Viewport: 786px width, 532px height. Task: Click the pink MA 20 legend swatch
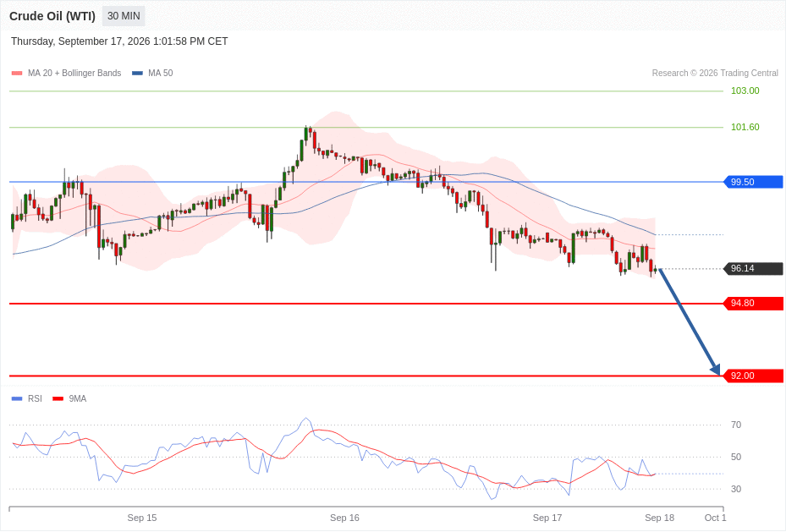tap(17, 73)
